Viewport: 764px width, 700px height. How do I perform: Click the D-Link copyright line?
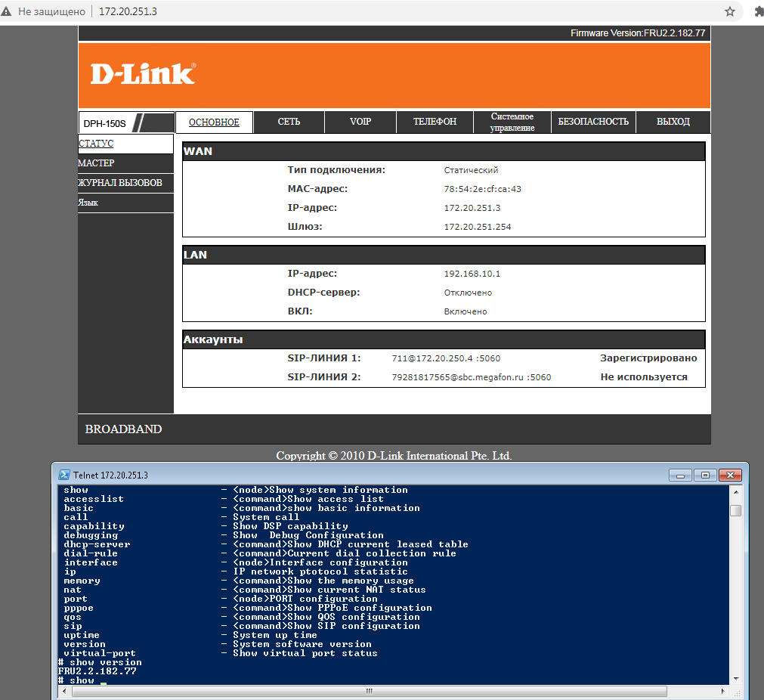pos(394,456)
